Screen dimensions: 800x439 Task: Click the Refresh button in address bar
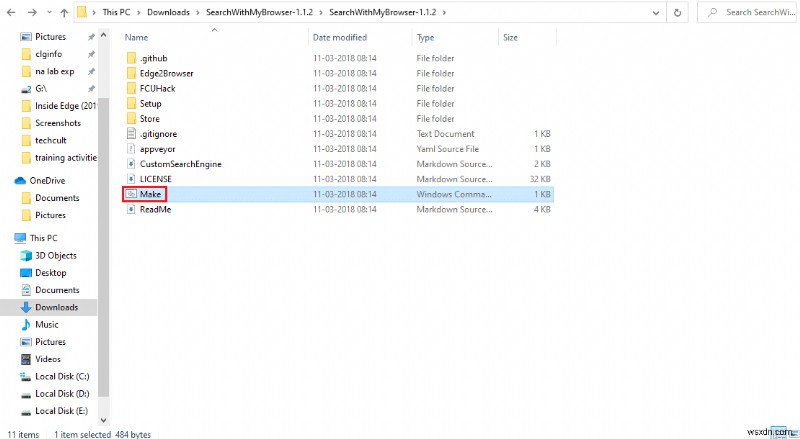677,13
